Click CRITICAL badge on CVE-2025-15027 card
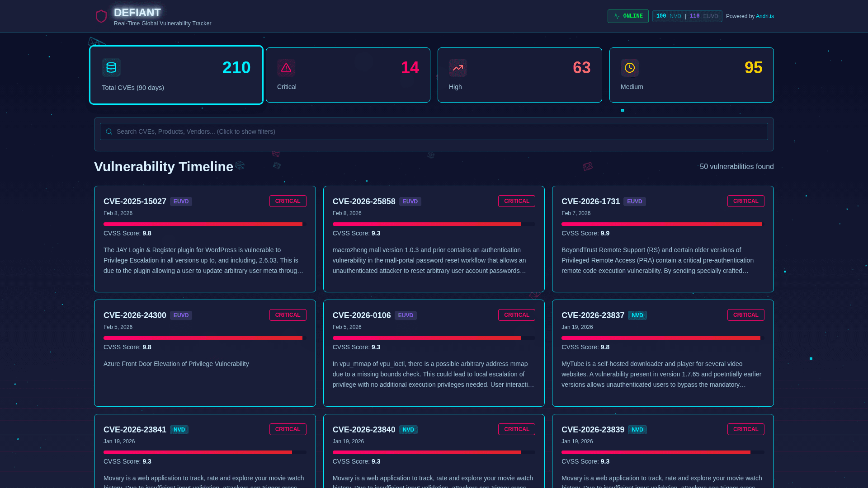The image size is (868, 488). click(x=288, y=201)
